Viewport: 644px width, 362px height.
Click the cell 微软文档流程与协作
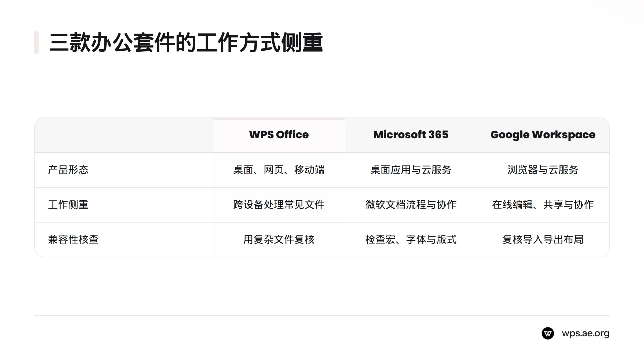tap(411, 205)
